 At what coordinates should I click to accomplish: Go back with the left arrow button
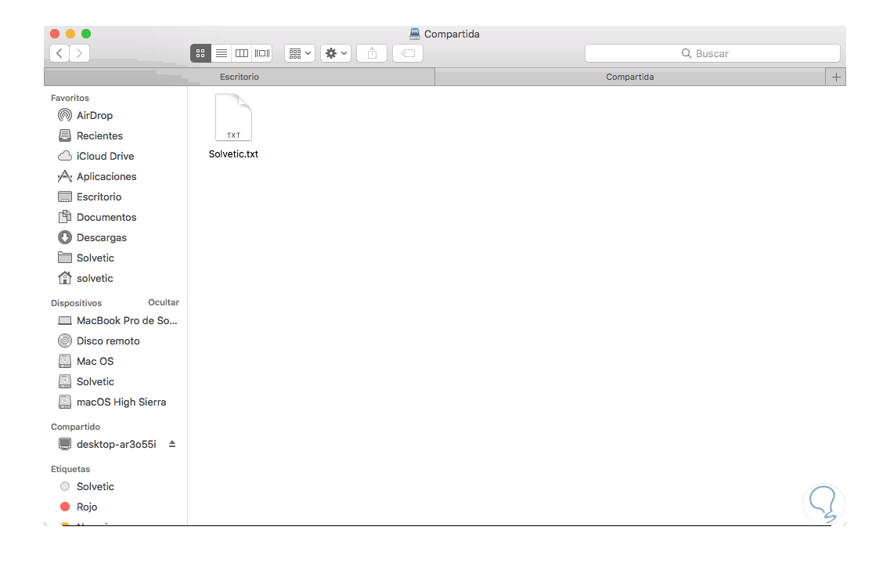pyautogui.click(x=59, y=53)
